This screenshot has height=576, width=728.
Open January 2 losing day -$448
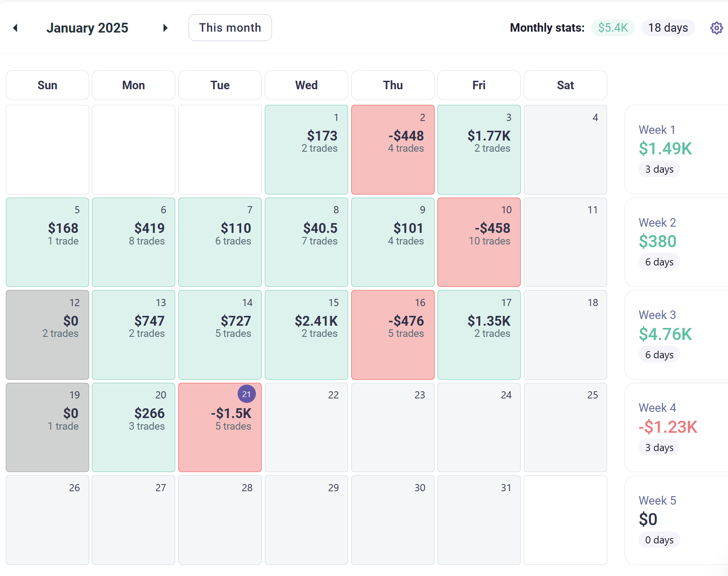[392, 149]
